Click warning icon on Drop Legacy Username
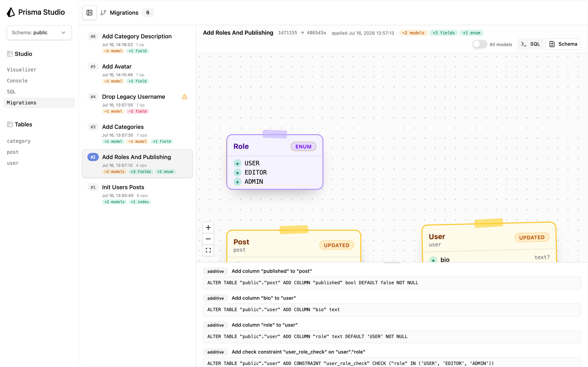Image resolution: width=588 pixels, height=367 pixels. 184,97
